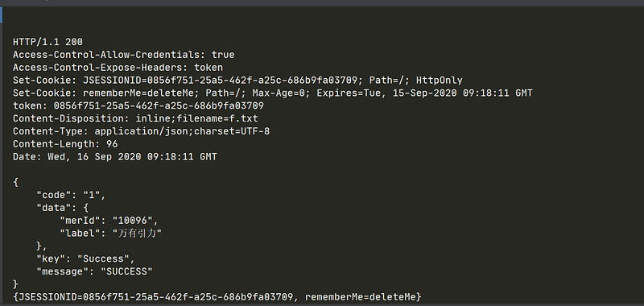Screen dimensions: 644x306
Task: Click the "key": "Success" line
Action: pos(85,258)
